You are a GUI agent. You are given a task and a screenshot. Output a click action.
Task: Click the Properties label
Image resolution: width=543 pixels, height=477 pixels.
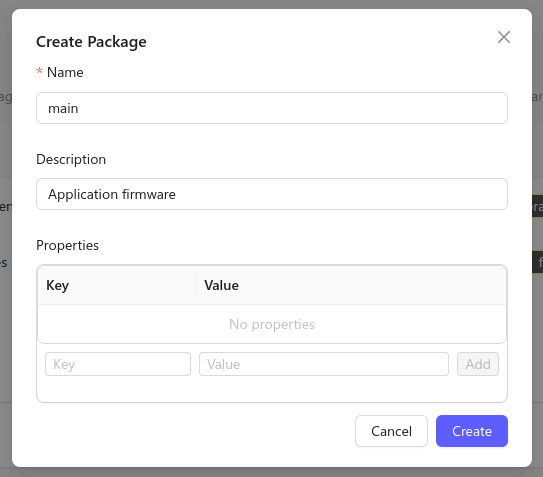68,245
